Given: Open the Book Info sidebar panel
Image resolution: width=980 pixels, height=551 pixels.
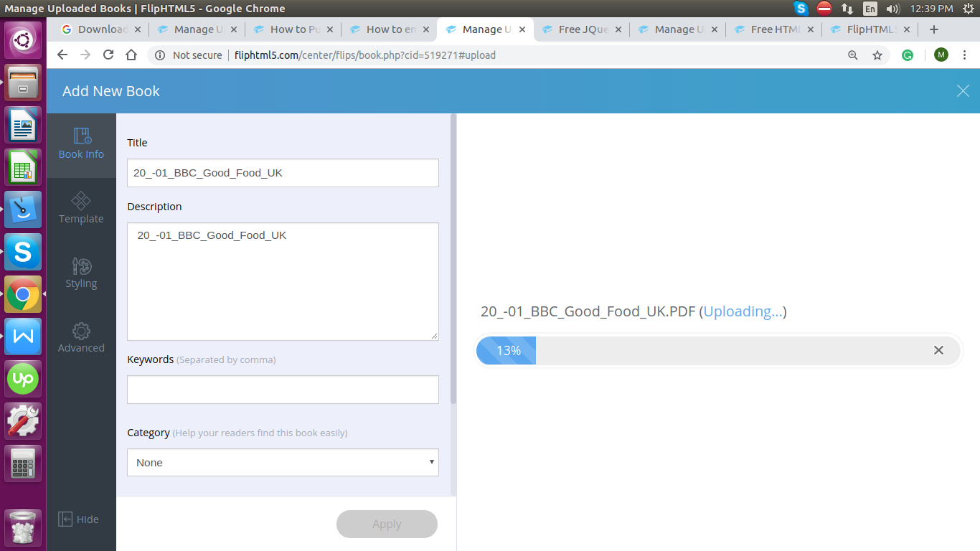Looking at the screenshot, I should [x=81, y=143].
